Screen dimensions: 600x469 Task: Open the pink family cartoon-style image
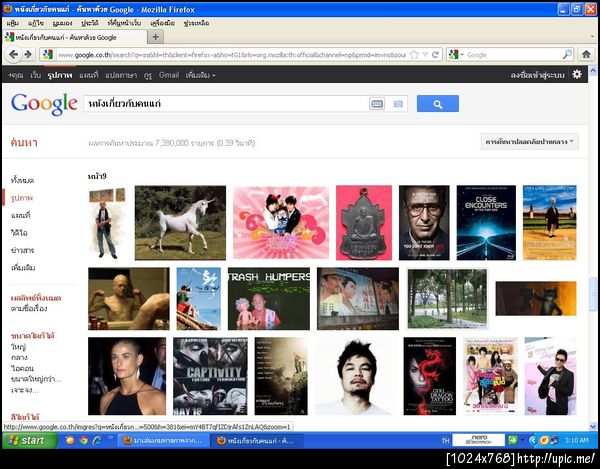pyautogui.click(x=281, y=223)
